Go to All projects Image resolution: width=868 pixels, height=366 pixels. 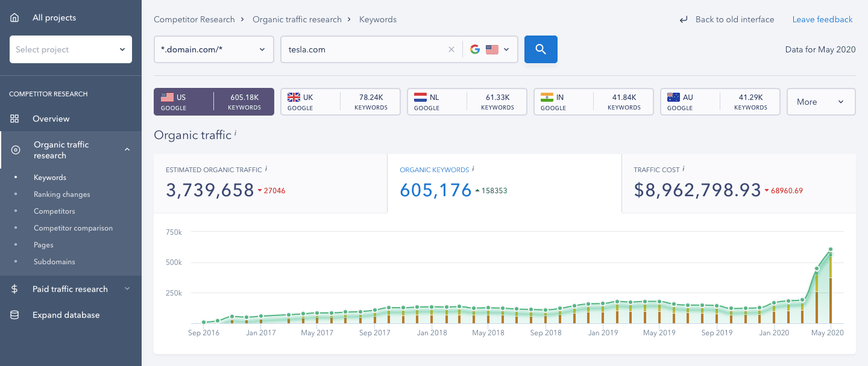point(54,17)
